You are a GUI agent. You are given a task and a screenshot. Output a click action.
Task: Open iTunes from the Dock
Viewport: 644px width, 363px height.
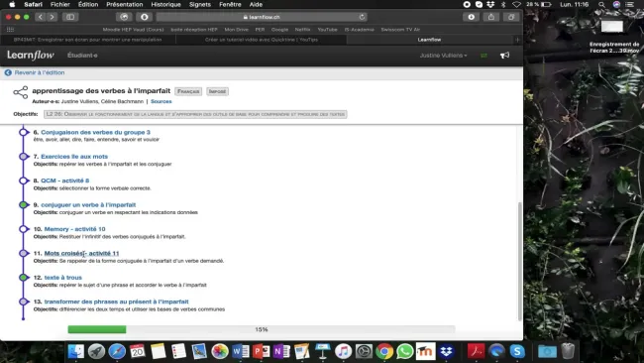343,351
